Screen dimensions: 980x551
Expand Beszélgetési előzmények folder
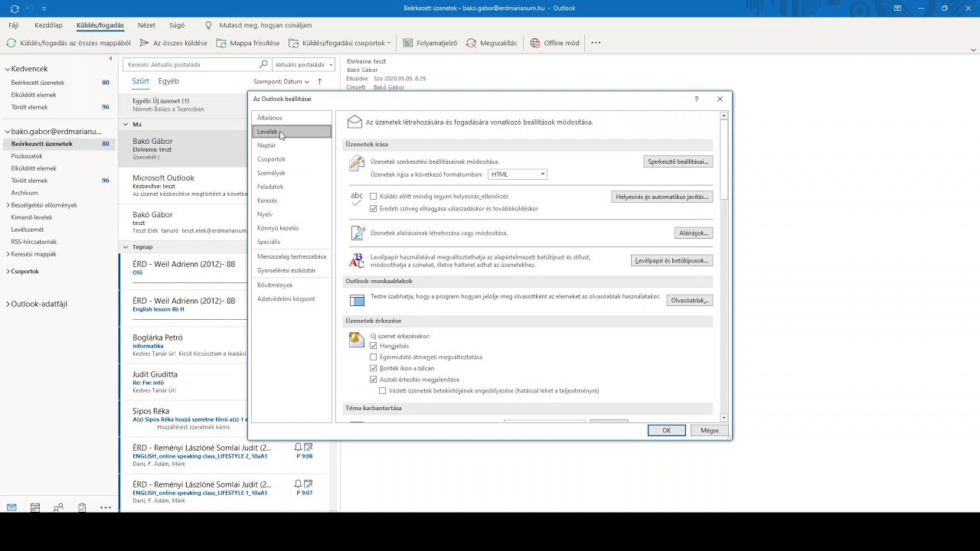(x=8, y=205)
